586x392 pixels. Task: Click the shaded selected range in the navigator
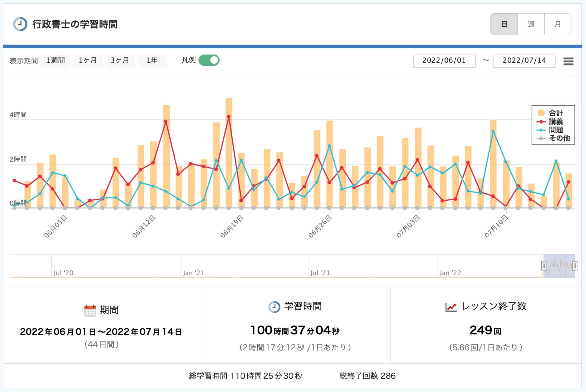pyautogui.click(x=559, y=266)
